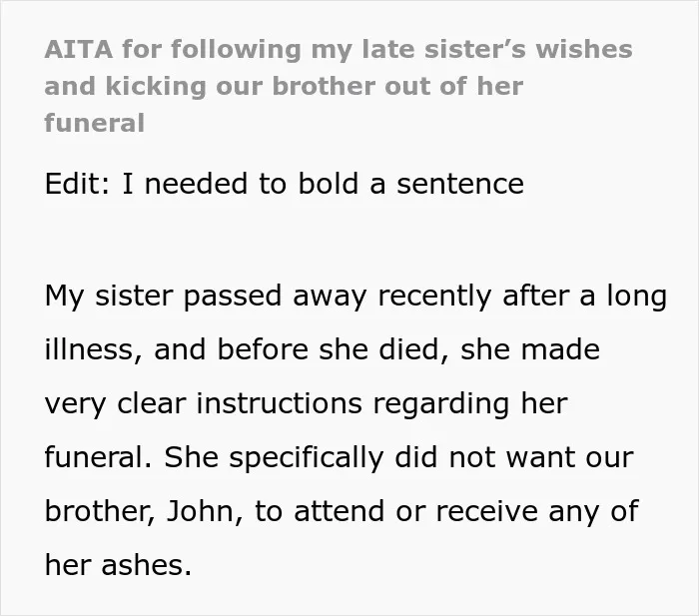Click "very clear instructions" in the paragraph
Screen dimensions: 699x616
(204, 403)
